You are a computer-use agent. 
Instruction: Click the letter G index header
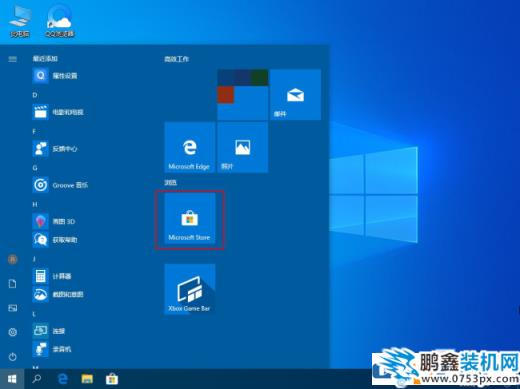(x=35, y=168)
